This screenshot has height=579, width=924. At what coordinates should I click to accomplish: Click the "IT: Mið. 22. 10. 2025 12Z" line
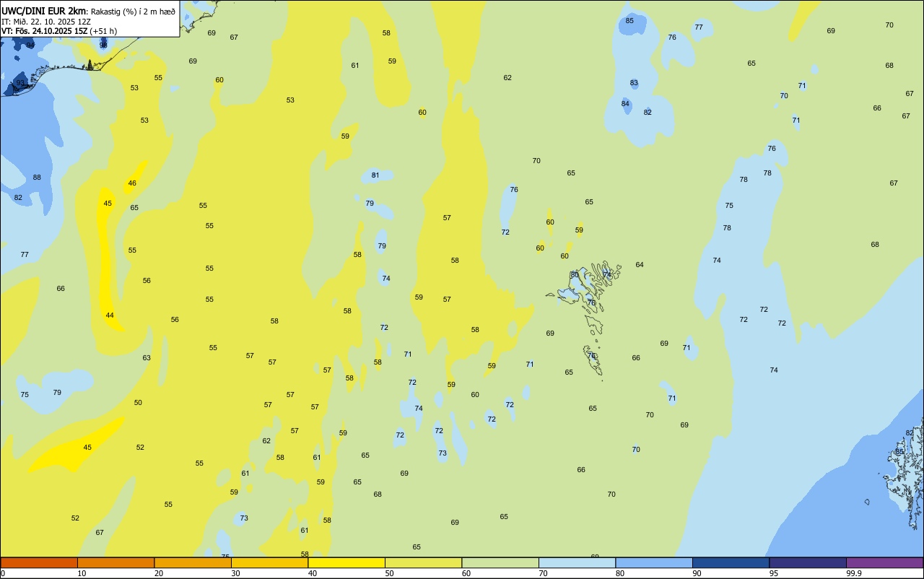click(46, 21)
